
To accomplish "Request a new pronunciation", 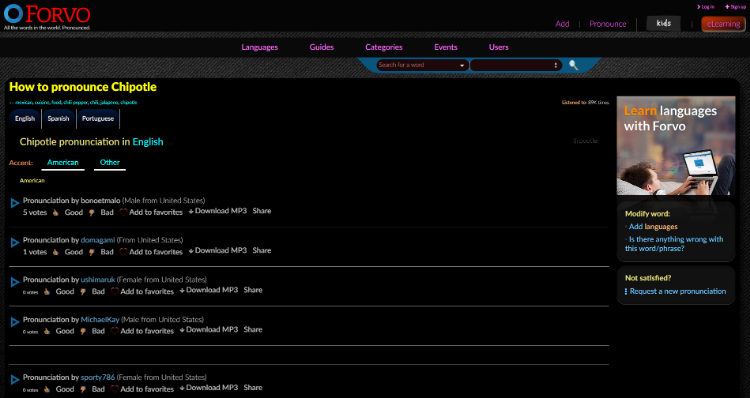I will coord(677,291).
